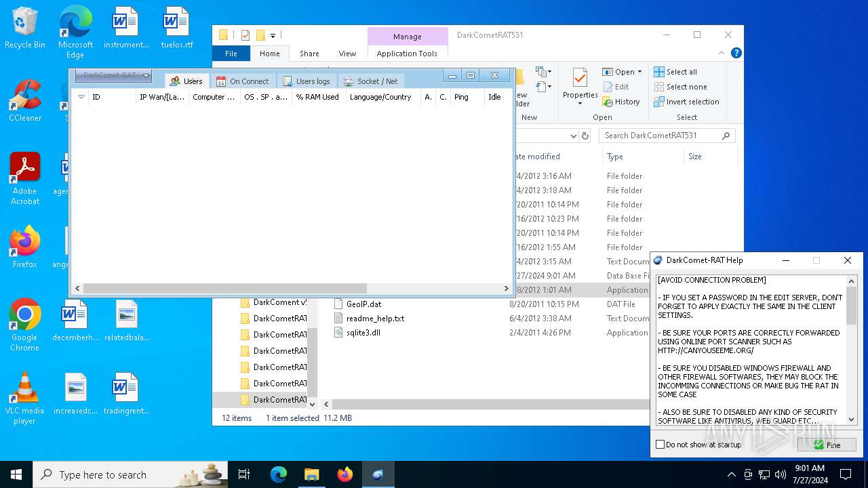Click the Language/Country column header
Viewport: 868px width, 488px height.
point(382,97)
